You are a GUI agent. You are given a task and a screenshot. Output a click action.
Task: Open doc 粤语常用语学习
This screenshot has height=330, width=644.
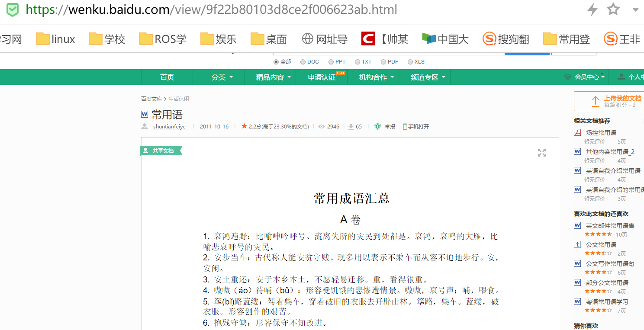(607, 302)
